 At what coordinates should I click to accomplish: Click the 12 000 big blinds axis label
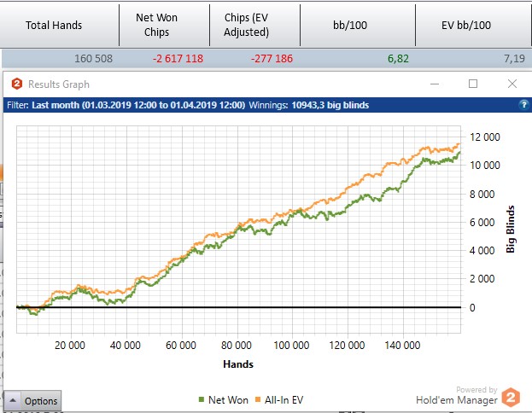485,137
